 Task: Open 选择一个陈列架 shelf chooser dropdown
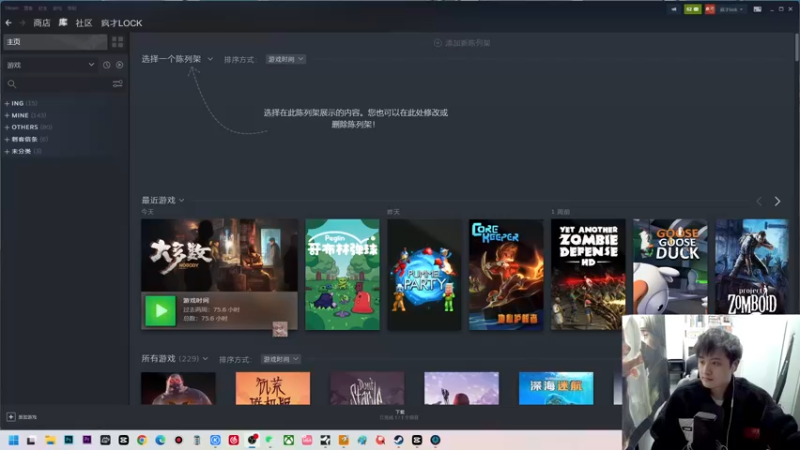[x=177, y=59]
